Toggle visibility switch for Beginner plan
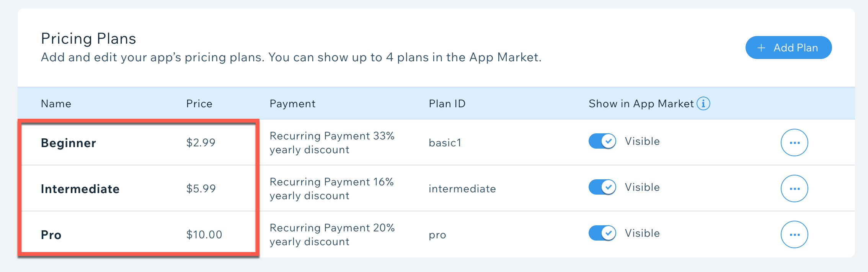The height and width of the screenshot is (272, 868). (602, 141)
